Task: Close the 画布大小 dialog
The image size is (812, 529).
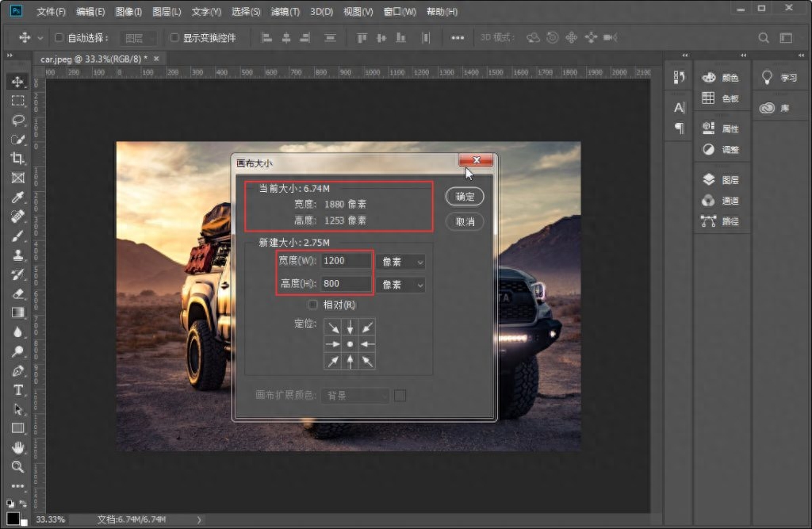Action: coord(476,160)
